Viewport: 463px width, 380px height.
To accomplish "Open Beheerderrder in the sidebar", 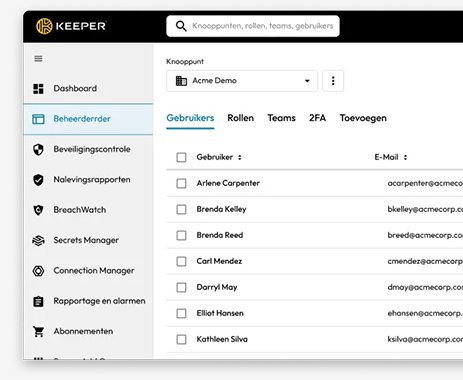I will [88, 119].
